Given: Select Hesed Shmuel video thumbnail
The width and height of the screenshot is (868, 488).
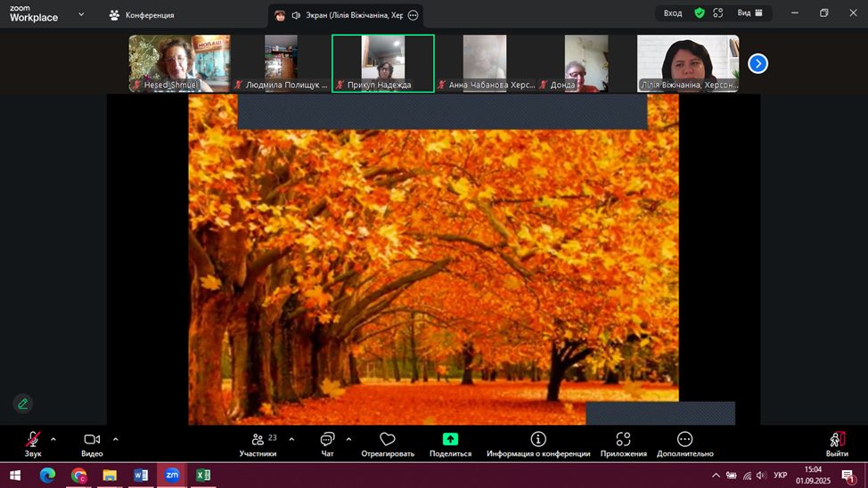Looking at the screenshot, I should pyautogui.click(x=179, y=63).
